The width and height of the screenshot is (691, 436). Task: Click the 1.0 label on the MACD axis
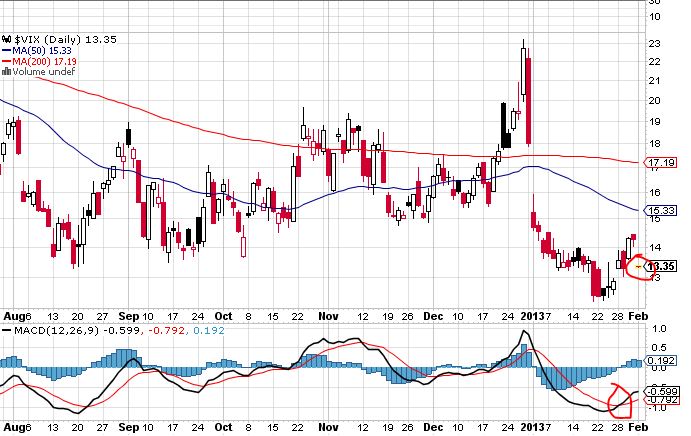click(x=659, y=329)
